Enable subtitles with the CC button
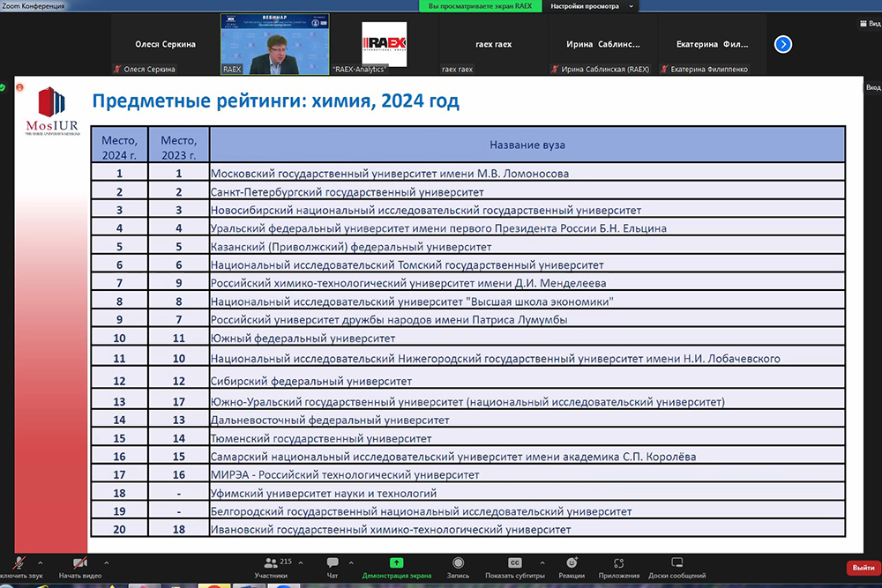 point(515,564)
